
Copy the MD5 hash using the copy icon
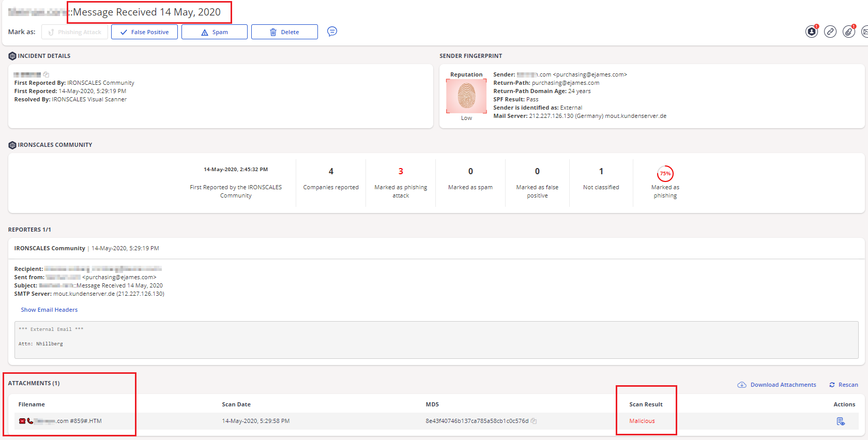pos(534,421)
